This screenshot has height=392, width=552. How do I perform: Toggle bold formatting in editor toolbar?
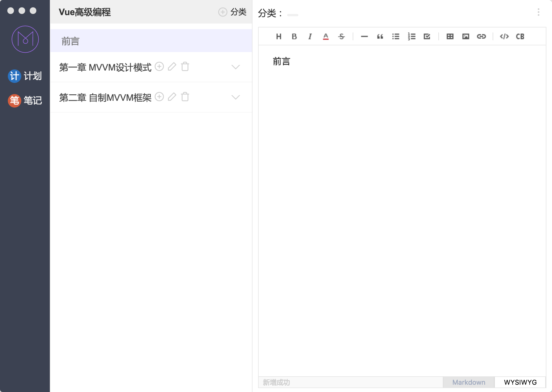pos(294,36)
